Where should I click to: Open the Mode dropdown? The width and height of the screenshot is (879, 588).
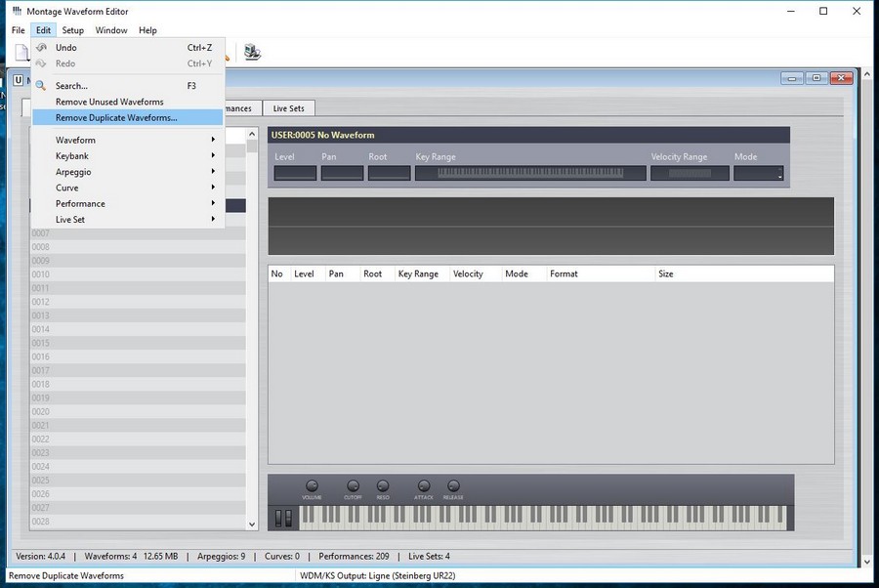coord(759,174)
